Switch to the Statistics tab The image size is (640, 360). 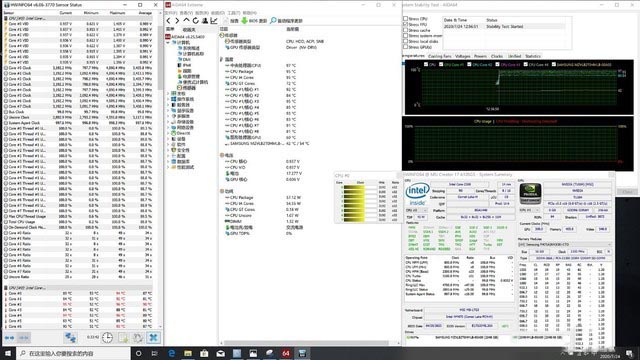pyautogui.click(x=533, y=56)
